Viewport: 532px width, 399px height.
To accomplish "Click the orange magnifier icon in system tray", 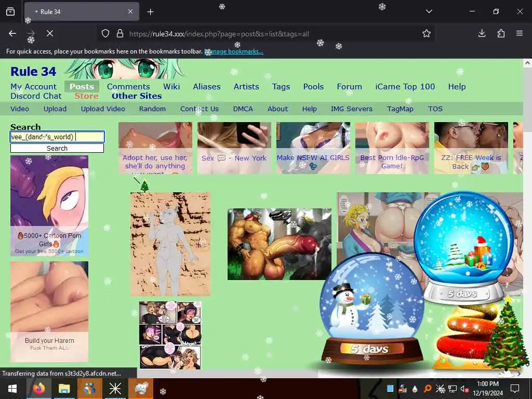I will pos(428,389).
